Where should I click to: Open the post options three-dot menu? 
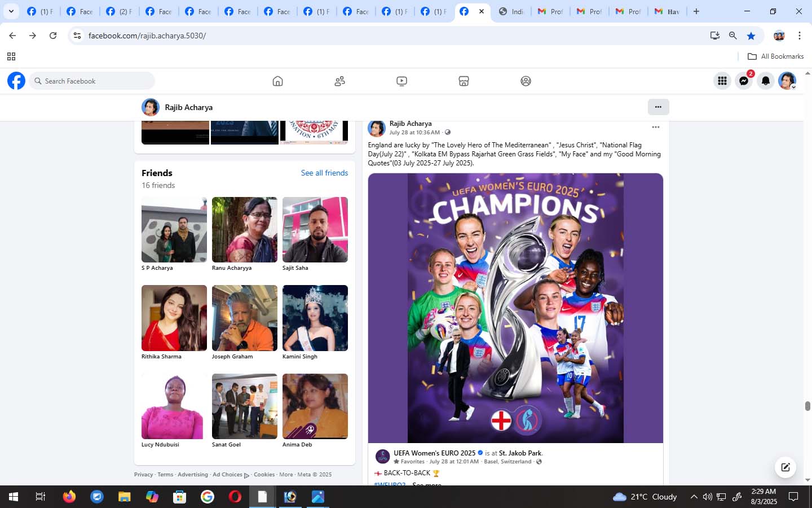pyautogui.click(x=655, y=127)
